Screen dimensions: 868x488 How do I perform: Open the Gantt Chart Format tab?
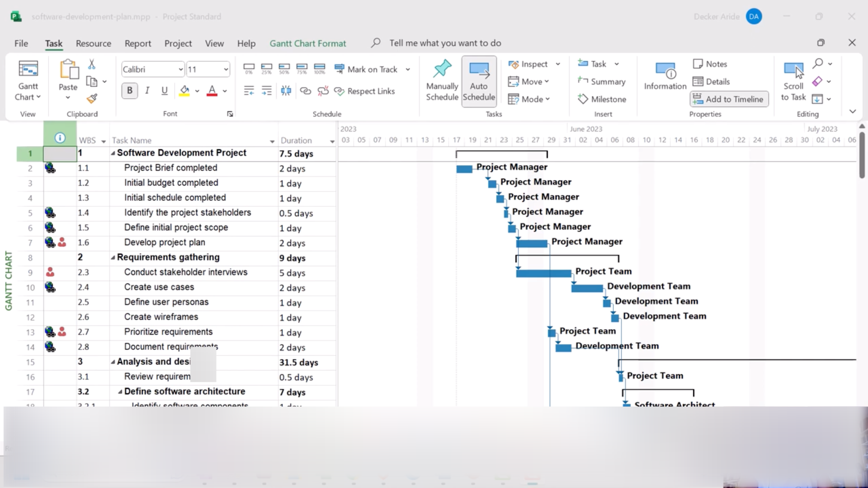click(x=307, y=43)
